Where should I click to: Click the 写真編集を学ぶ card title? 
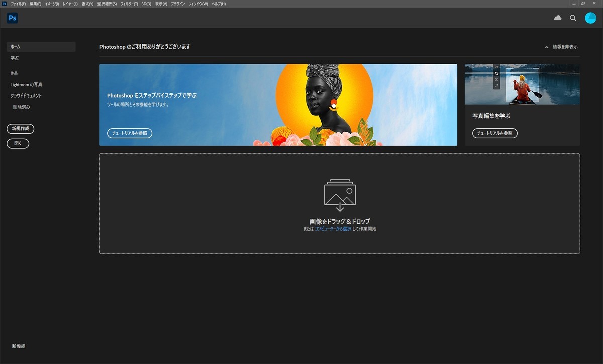click(x=491, y=116)
